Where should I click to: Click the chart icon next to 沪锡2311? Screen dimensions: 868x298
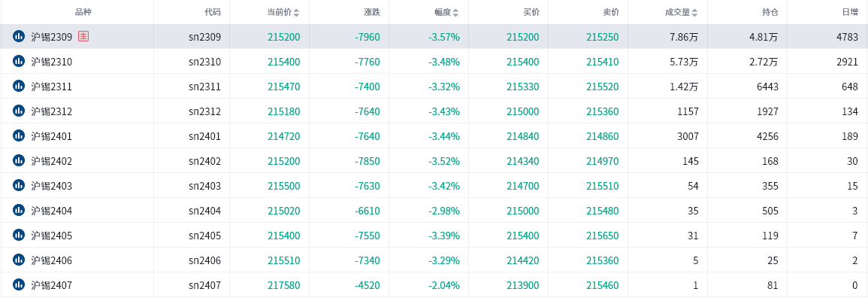19,87
